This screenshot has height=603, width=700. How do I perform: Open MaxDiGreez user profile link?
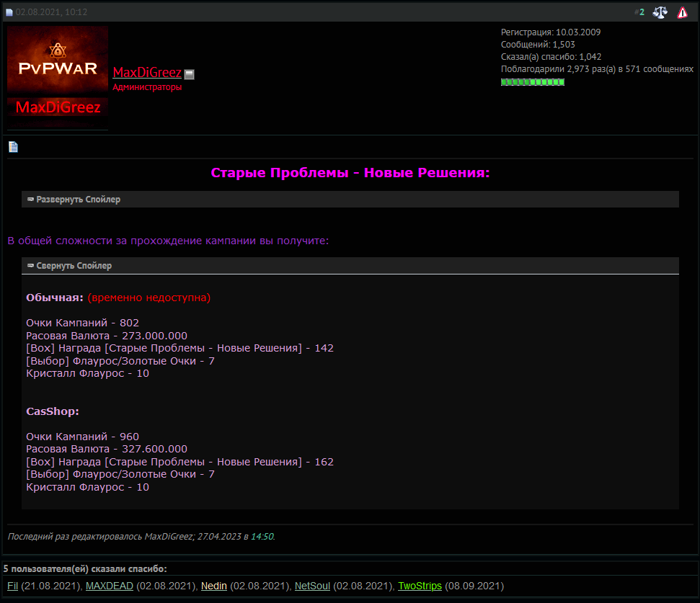147,72
